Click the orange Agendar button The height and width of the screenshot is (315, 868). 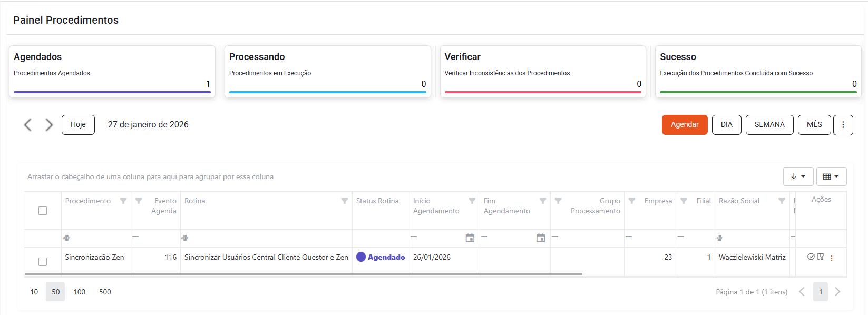pos(684,125)
